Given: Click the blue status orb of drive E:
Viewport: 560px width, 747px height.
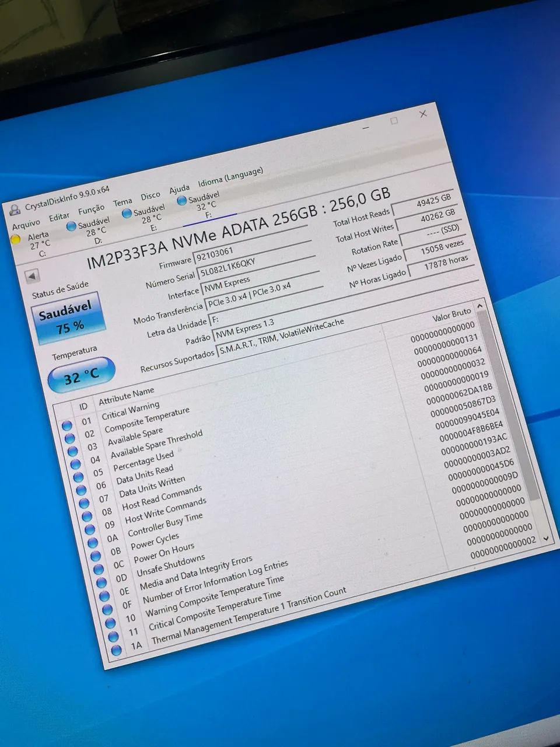Looking at the screenshot, I should 127,214.
